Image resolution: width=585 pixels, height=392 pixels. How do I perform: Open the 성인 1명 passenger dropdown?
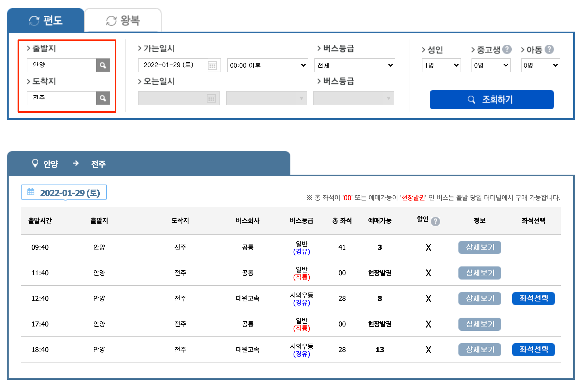(441, 65)
